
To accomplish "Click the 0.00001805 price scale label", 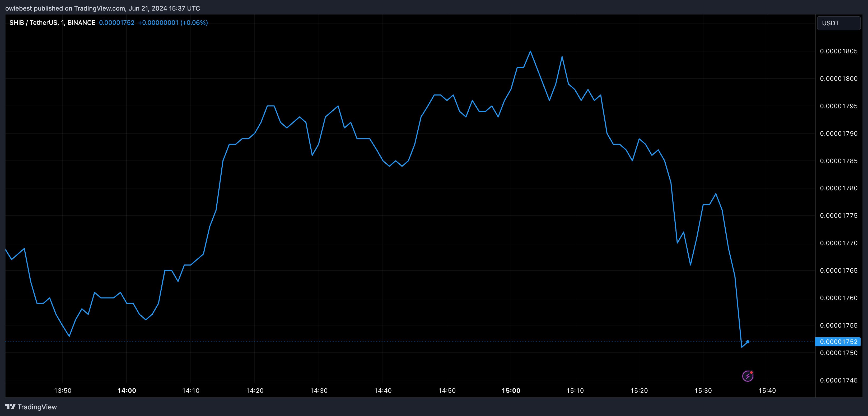I will point(838,51).
